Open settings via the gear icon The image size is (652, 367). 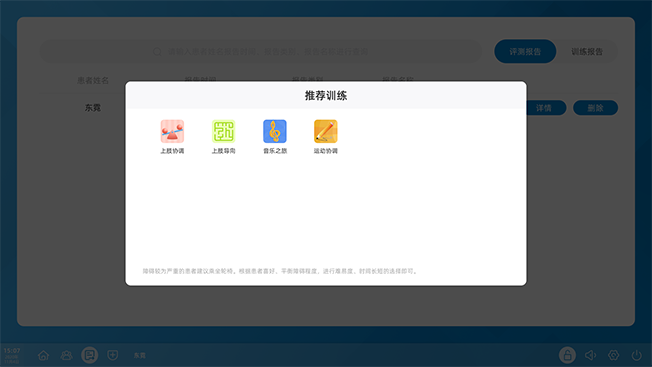coord(613,355)
